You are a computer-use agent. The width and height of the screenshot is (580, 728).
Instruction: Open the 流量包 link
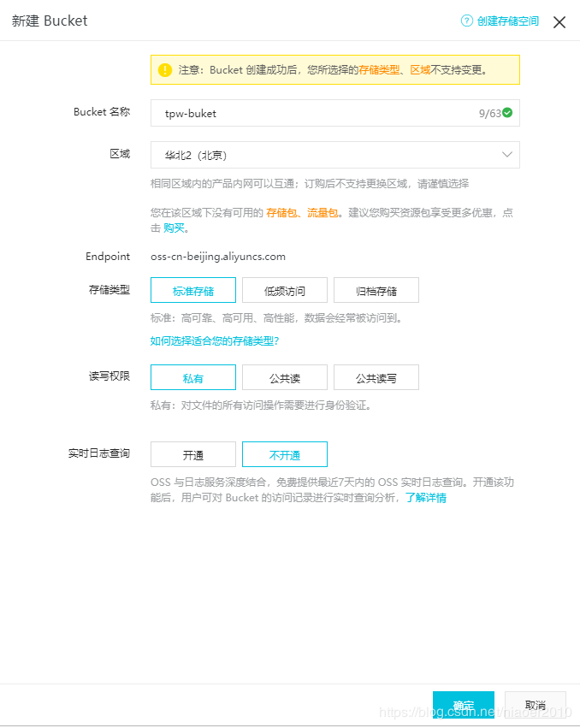[x=323, y=213]
